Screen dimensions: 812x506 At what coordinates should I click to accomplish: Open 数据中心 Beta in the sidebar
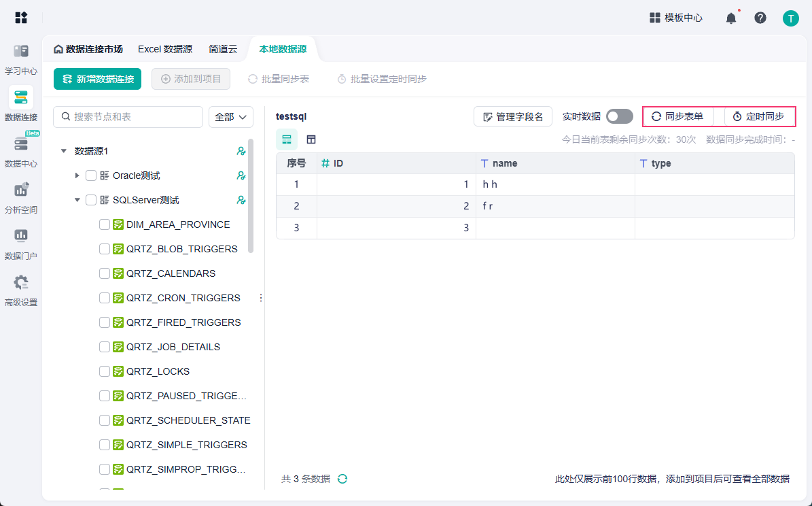click(20, 151)
